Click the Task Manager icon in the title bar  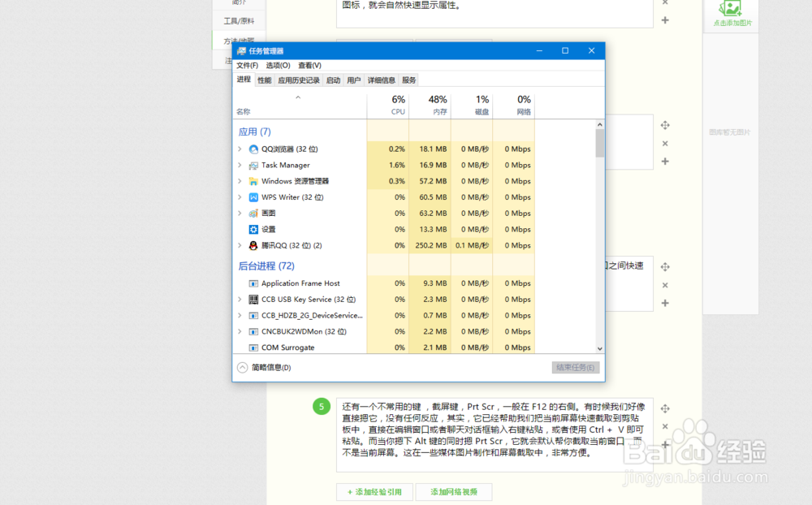tap(240, 50)
